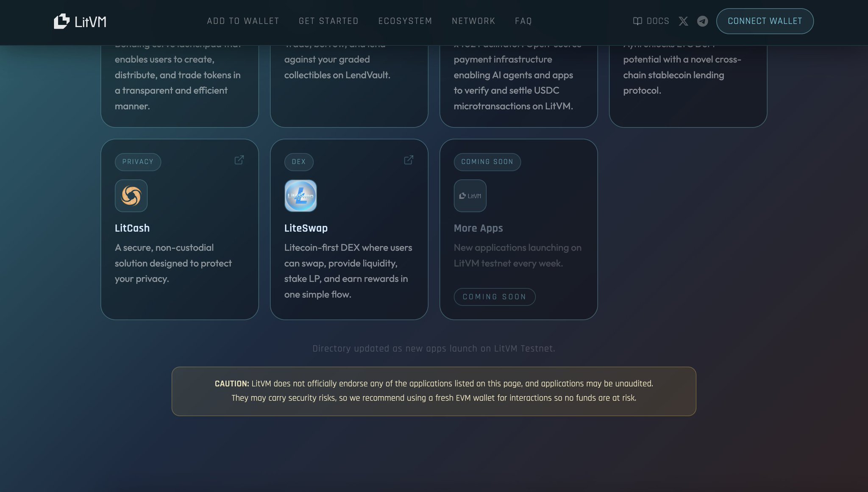Click the Coming Soon outlined button
The height and width of the screenshot is (492, 868).
pos(494,297)
